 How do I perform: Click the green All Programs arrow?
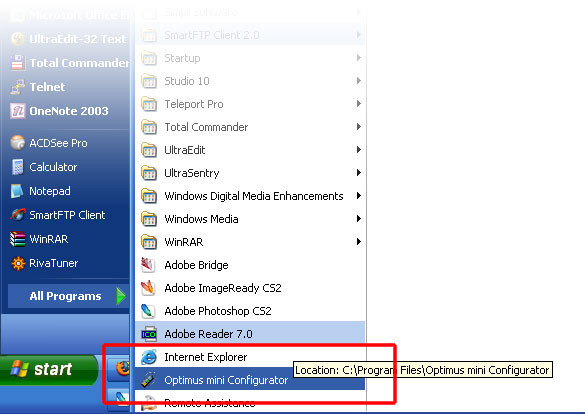pyautogui.click(x=121, y=296)
